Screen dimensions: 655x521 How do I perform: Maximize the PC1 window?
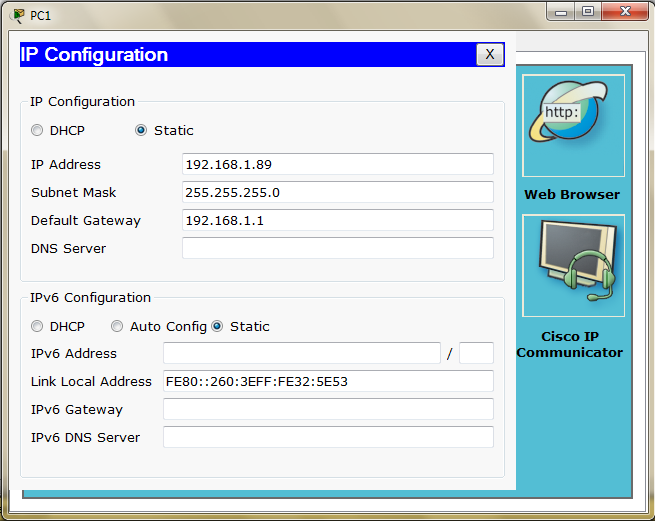point(588,12)
